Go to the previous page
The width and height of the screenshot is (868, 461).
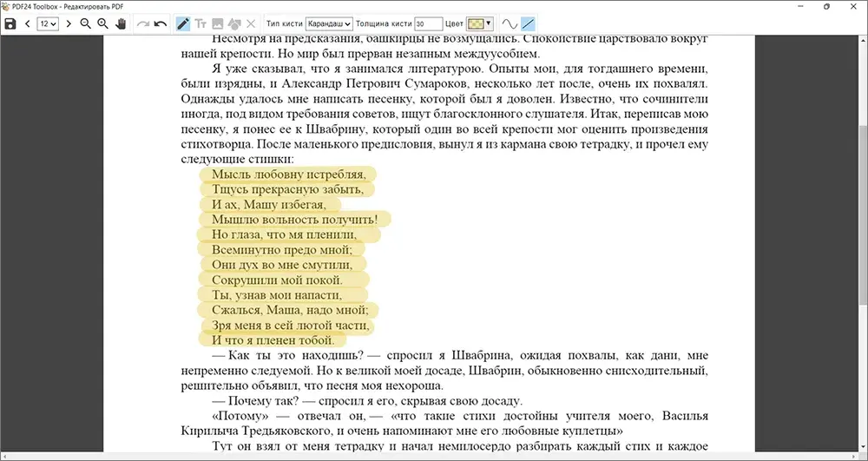click(x=27, y=23)
